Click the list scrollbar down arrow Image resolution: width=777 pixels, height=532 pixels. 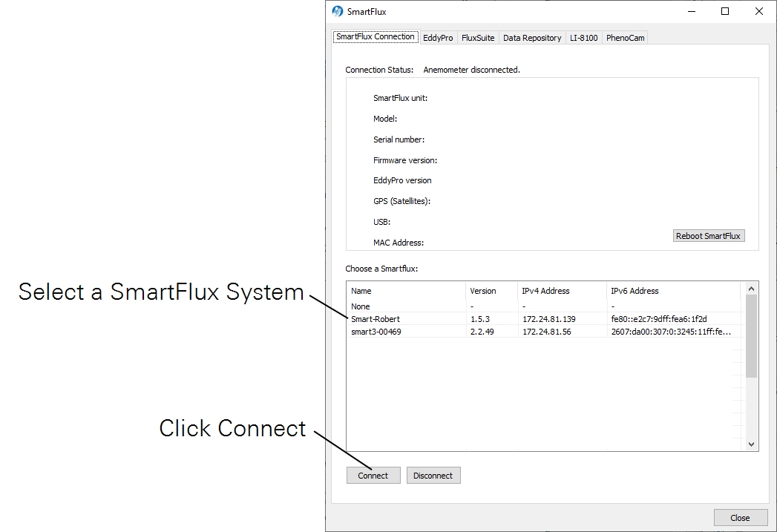pos(751,444)
